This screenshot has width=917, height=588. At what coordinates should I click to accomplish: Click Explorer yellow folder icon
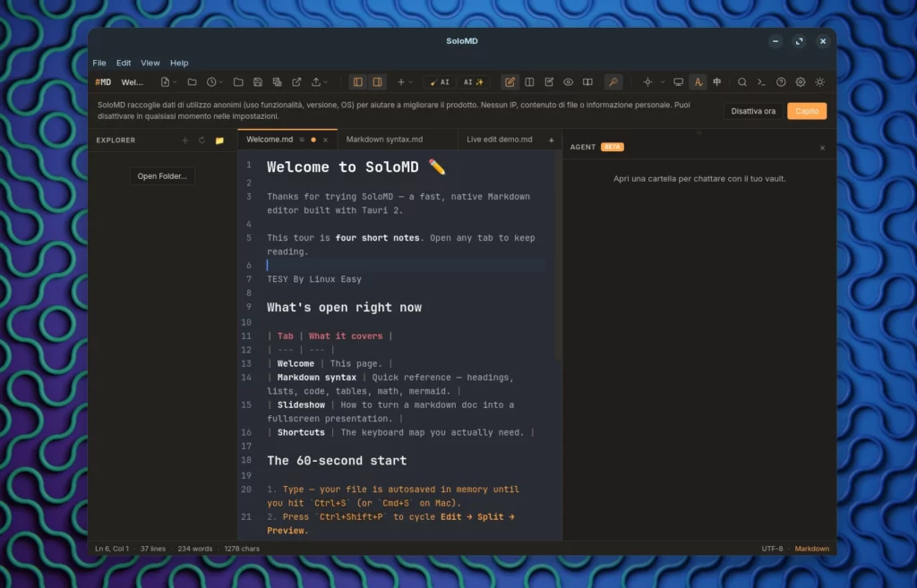point(219,141)
